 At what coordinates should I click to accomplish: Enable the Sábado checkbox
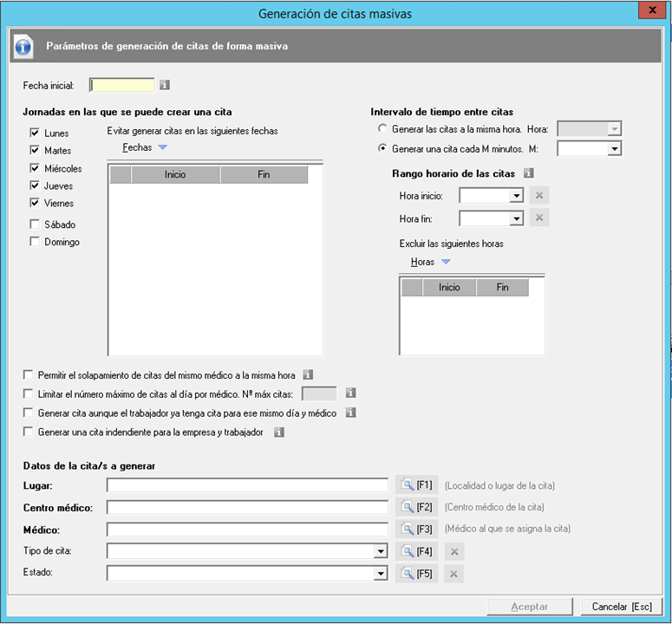[35, 224]
